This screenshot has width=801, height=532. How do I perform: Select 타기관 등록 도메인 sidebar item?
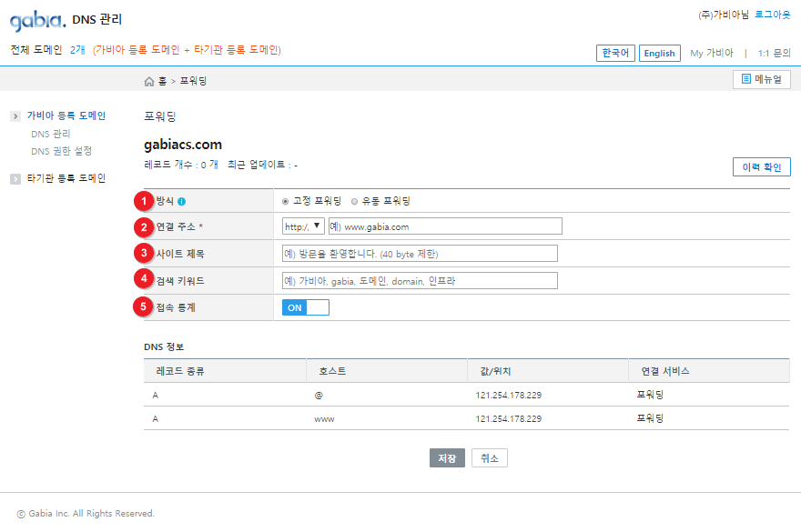(x=66, y=178)
